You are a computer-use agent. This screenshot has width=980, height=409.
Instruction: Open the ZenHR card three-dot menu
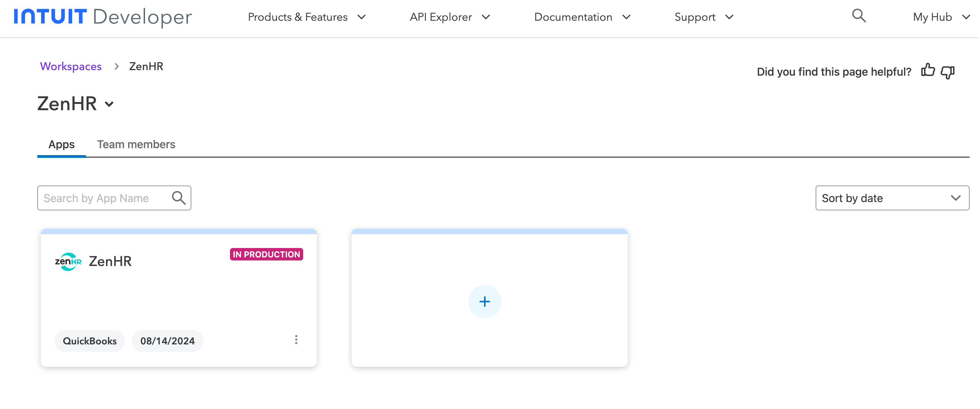296,340
